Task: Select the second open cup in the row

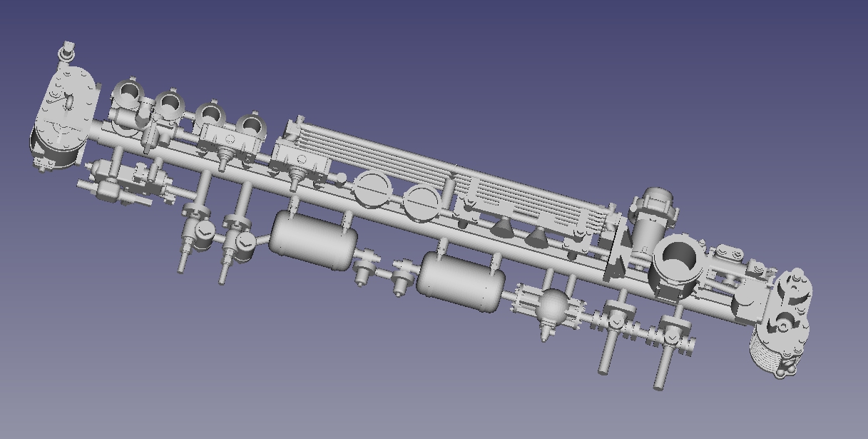Action: pos(170,104)
